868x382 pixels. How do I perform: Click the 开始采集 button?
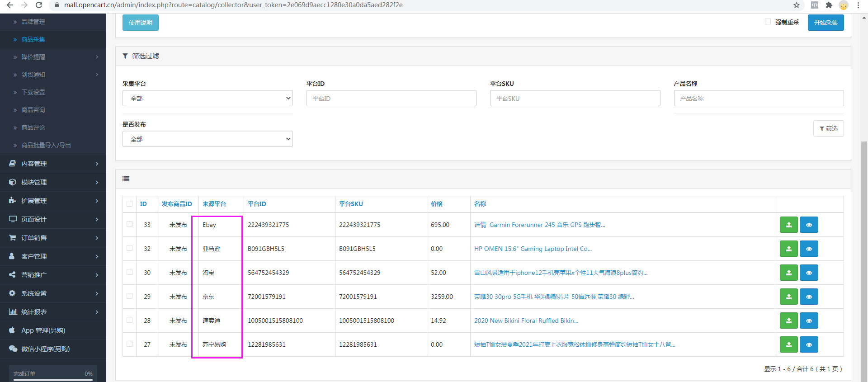(826, 23)
